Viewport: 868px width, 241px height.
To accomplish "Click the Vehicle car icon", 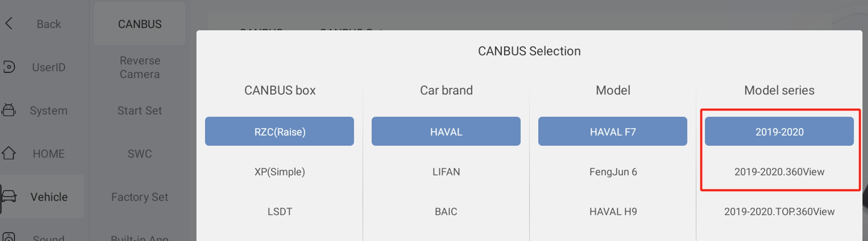I will (9, 196).
